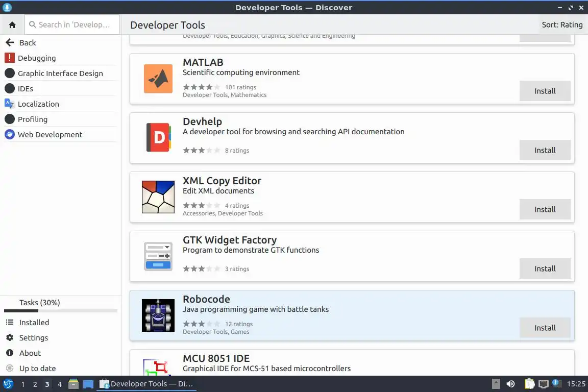588x392 pixels.
Task: Open the Web Development category icon
Action: 9,134
